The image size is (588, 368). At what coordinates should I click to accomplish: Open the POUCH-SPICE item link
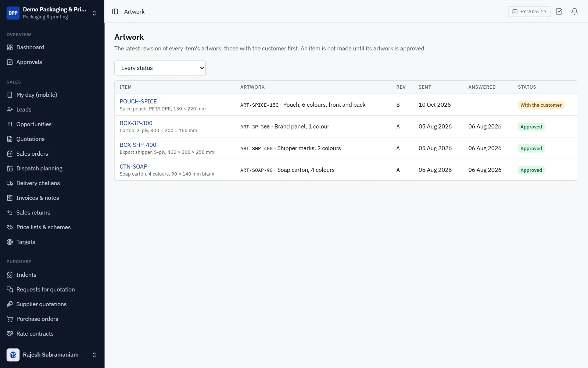point(138,102)
